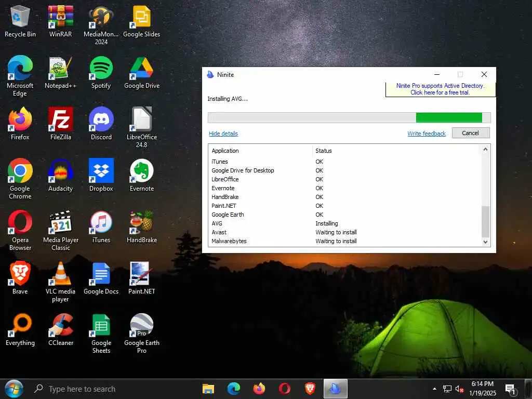The width and height of the screenshot is (532, 399).
Task: Select the Malwarebytes row in the list
Action: click(345, 241)
